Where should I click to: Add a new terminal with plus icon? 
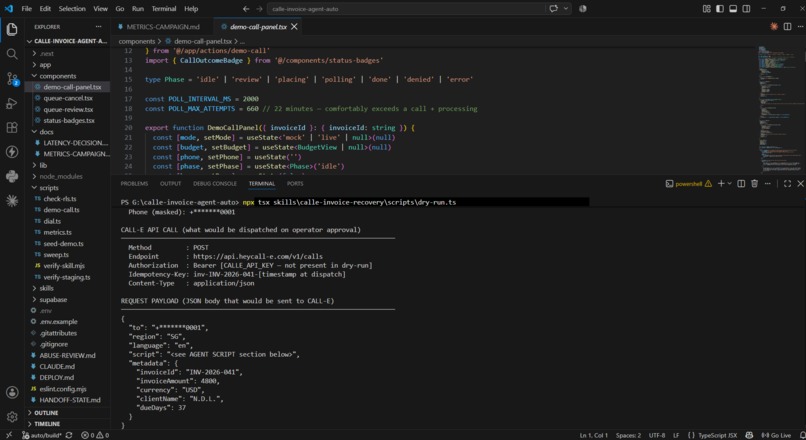tap(721, 184)
